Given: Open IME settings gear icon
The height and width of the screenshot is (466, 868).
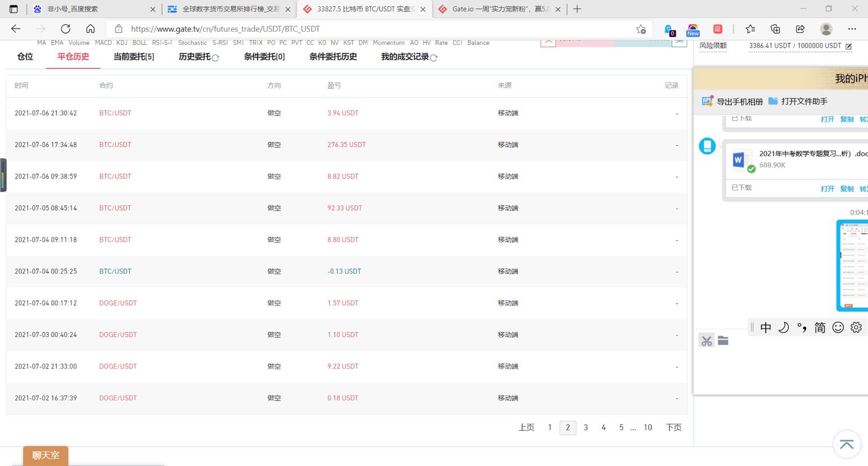Looking at the screenshot, I should (856, 328).
